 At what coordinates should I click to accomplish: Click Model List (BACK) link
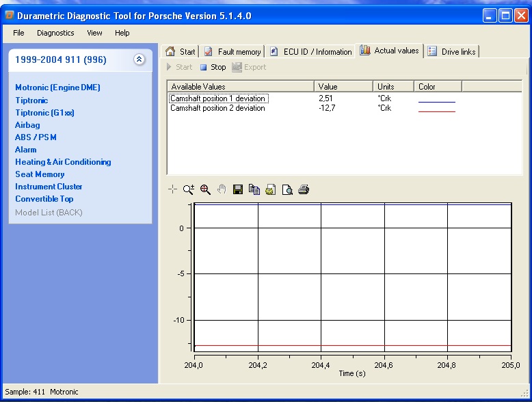[x=49, y=213]
